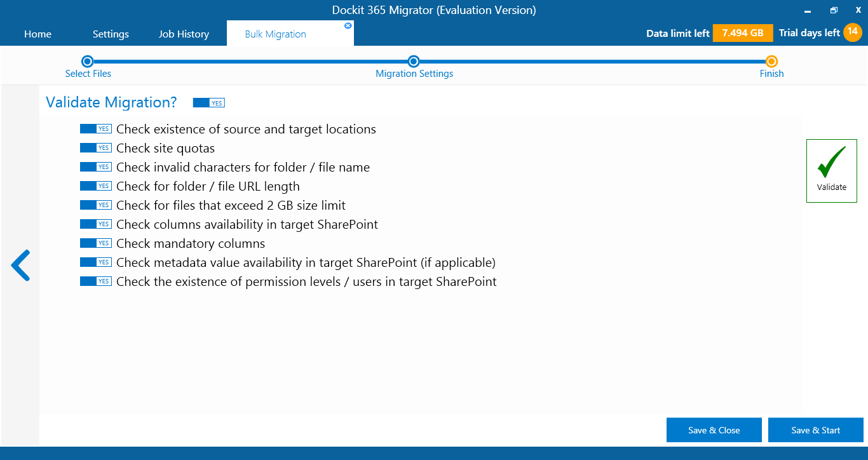This screenshot has height=460, width=868.
Task: Toggle Check metadata value availability switch
Action: coord(96,262)
